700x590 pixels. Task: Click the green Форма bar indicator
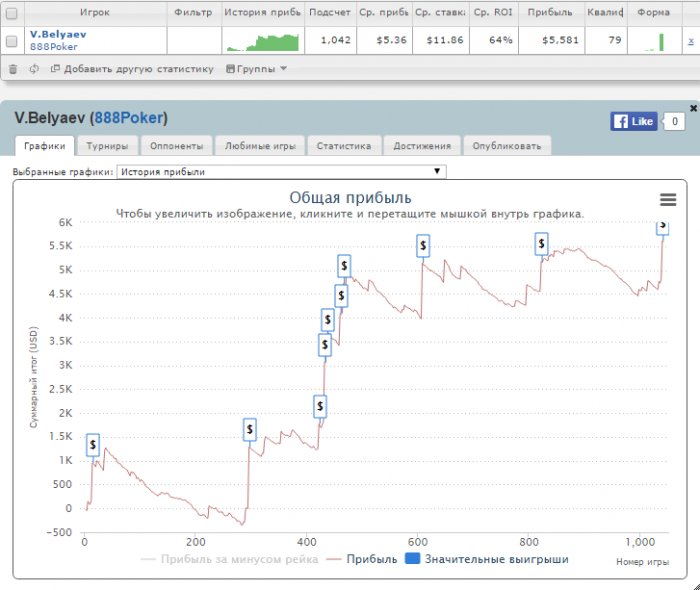[661, 42]
